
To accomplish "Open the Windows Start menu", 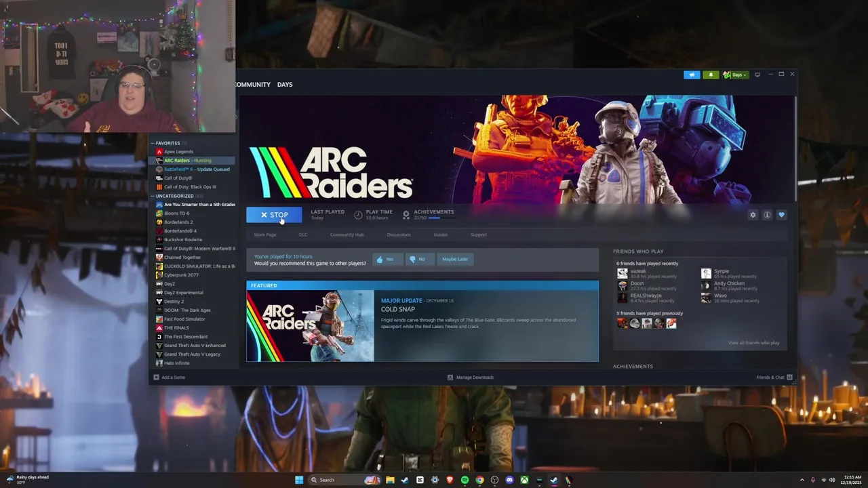I will (299, 480).
